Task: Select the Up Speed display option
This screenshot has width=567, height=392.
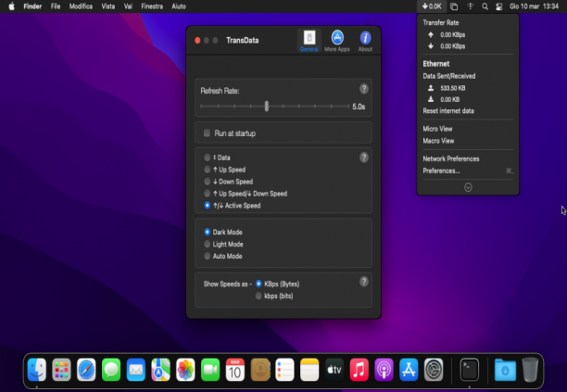Action: point(208,170)
